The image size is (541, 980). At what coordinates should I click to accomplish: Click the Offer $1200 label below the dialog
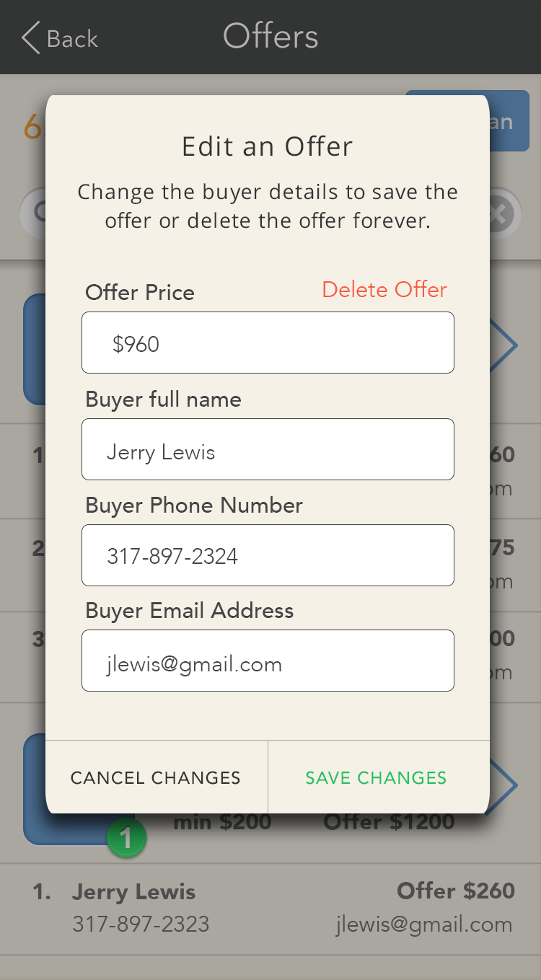pos(390,823)
